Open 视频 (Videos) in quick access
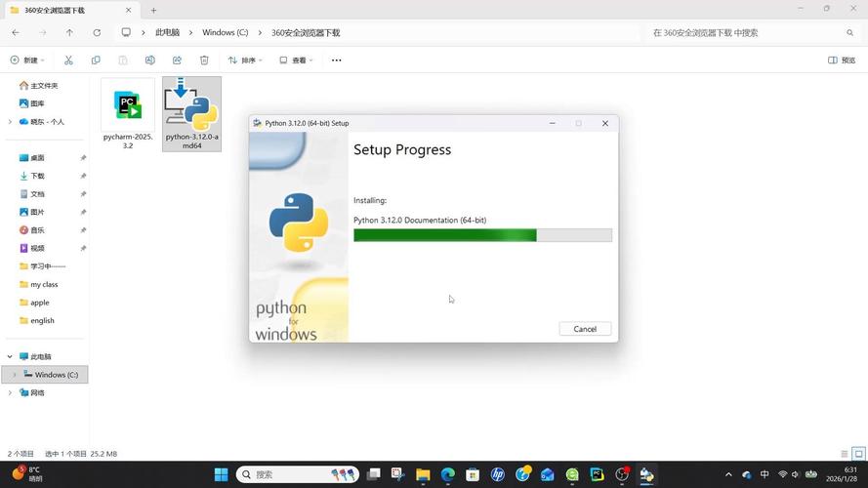868x488 pixels. point(31,249)
